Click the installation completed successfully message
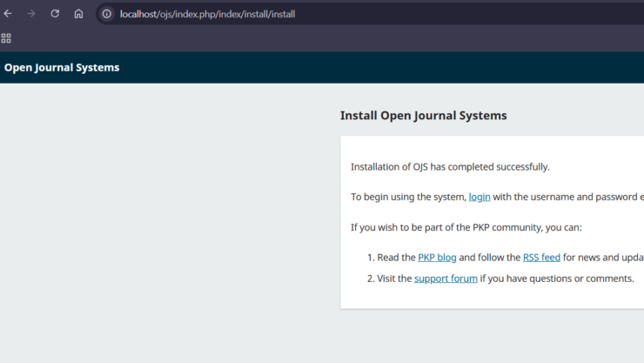 click(x=450, y=167)
